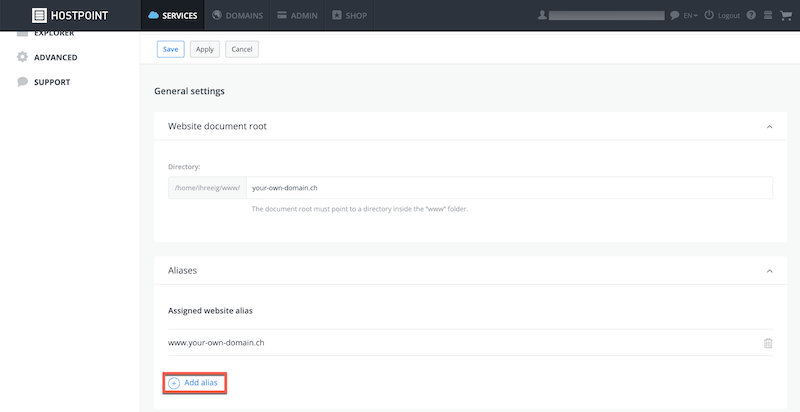The height and width of the screenshot is (412, 800).
Task: Click the plus icon on Shop tab
Action: tap(337, 15)
